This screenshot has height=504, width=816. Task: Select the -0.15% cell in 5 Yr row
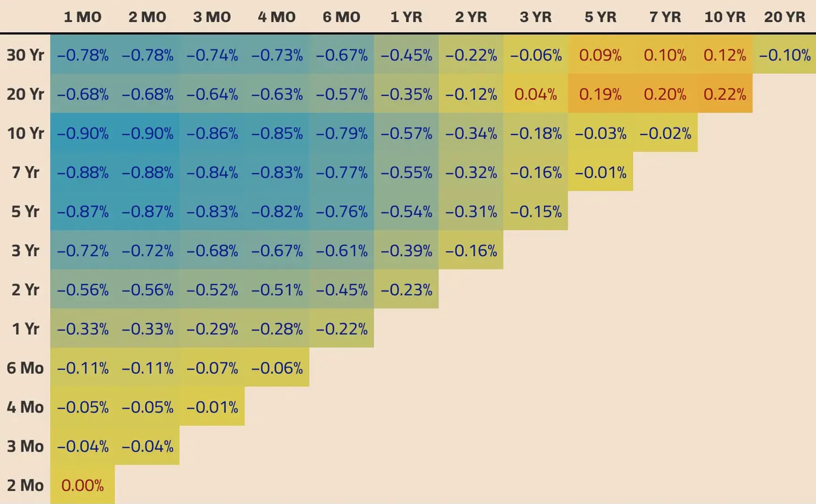[x=535, y=211]
